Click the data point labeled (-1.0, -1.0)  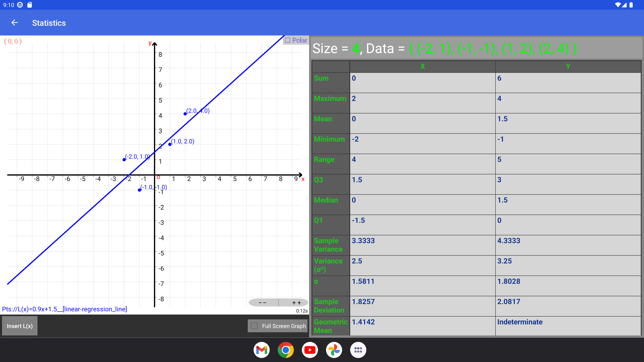(139, 190)
